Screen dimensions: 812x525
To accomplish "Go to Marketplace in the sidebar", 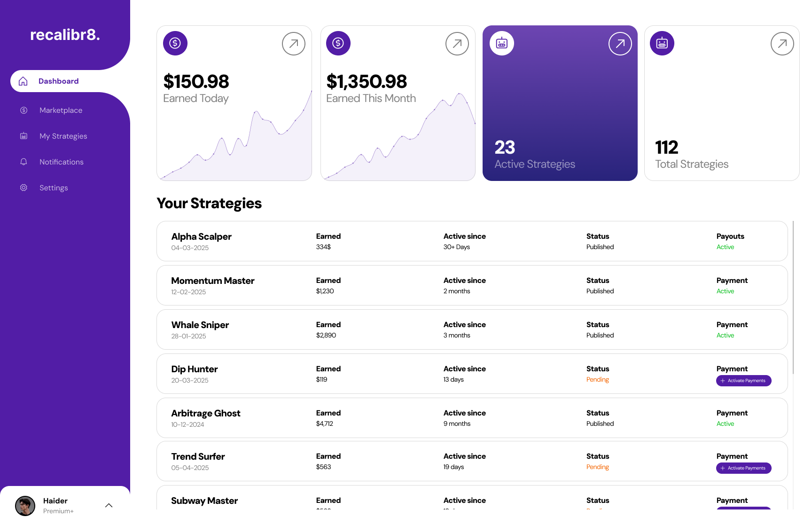I will pyautogui.click(x=61, y=110).
